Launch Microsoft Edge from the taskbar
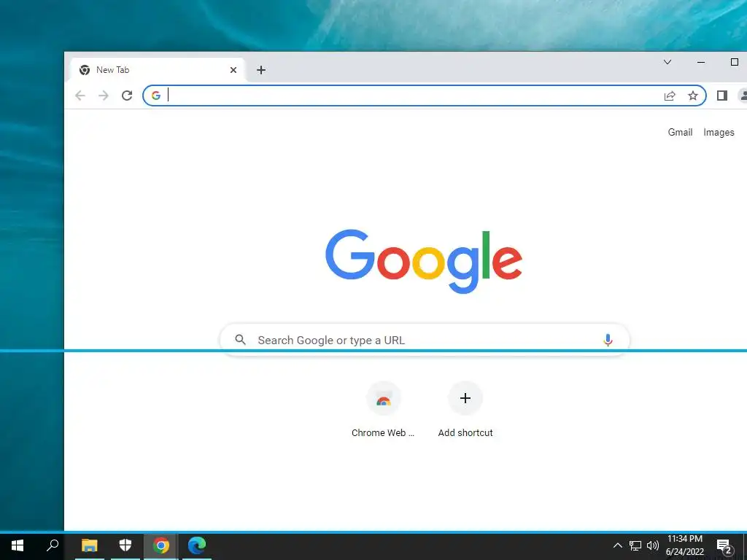747x560 pixels. click(x=197, y=545)
